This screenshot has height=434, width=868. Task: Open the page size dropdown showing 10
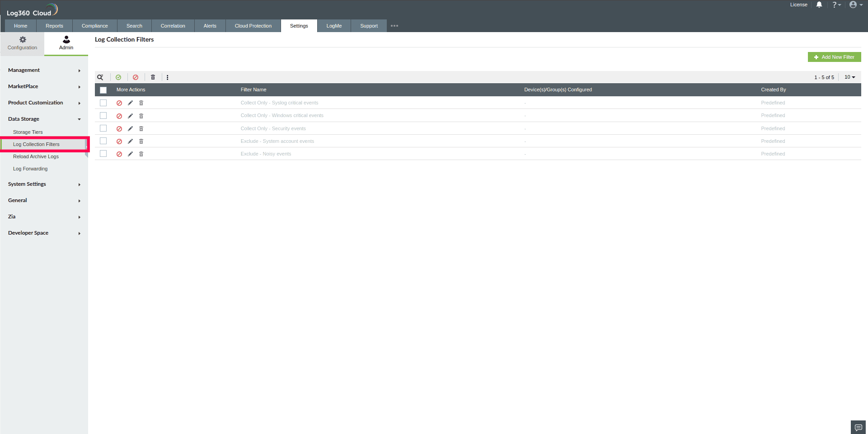click(x=849, y=77)
